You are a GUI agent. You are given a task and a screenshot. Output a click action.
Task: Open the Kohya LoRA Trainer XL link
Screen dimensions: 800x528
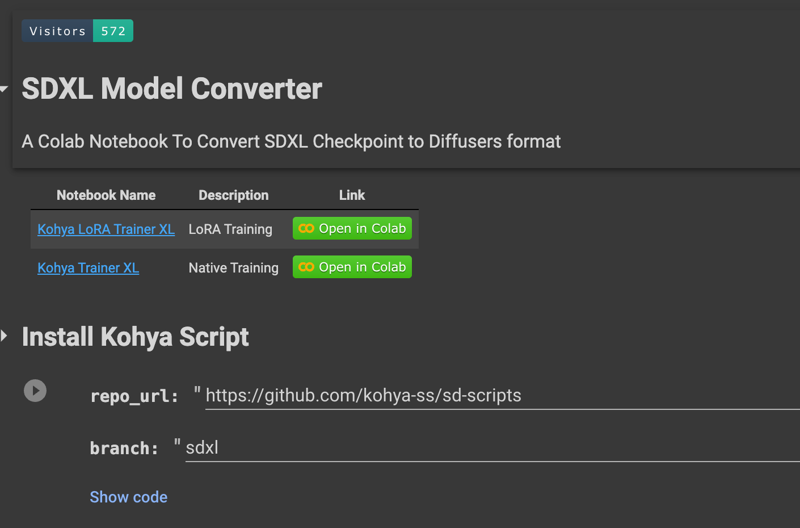(x=106, y=229)
